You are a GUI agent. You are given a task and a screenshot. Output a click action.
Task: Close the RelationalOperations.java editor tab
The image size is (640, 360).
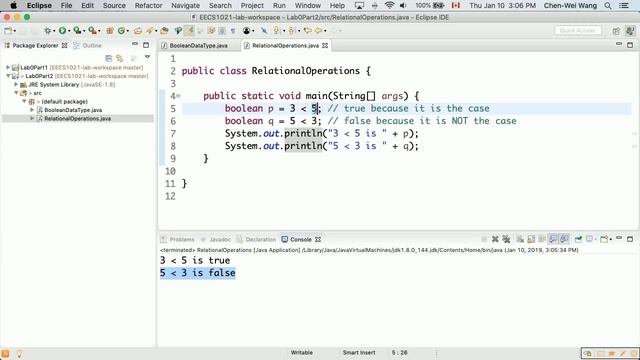tap(325, 46)
